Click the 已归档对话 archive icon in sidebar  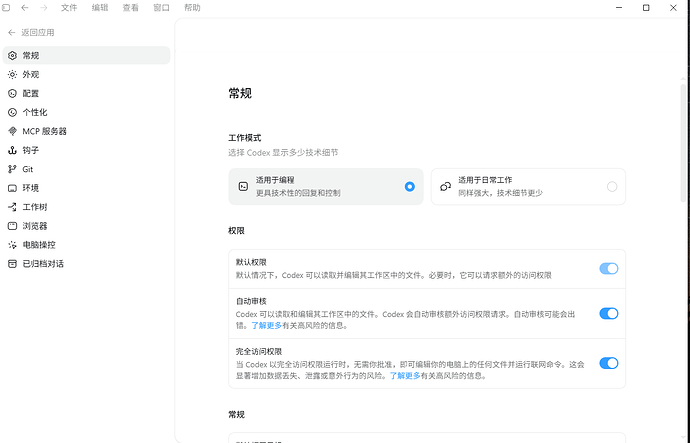pyautogui.click(x=12, y=264)
